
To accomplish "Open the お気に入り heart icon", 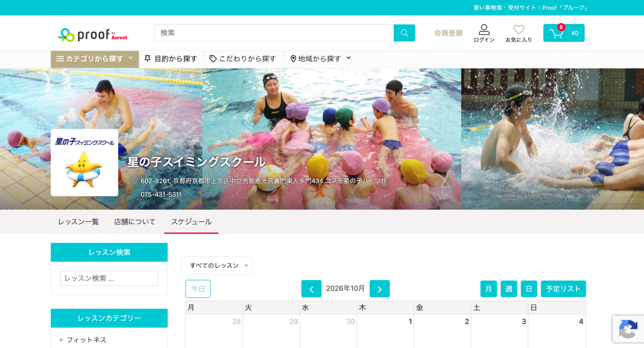I will (x=519, y=33).
